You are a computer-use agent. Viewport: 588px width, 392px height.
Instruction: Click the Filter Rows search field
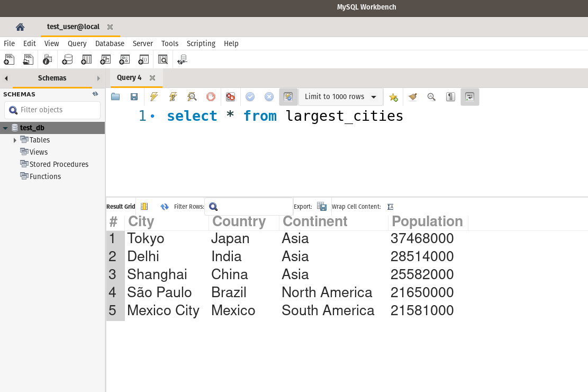click(x=249, y=206)
